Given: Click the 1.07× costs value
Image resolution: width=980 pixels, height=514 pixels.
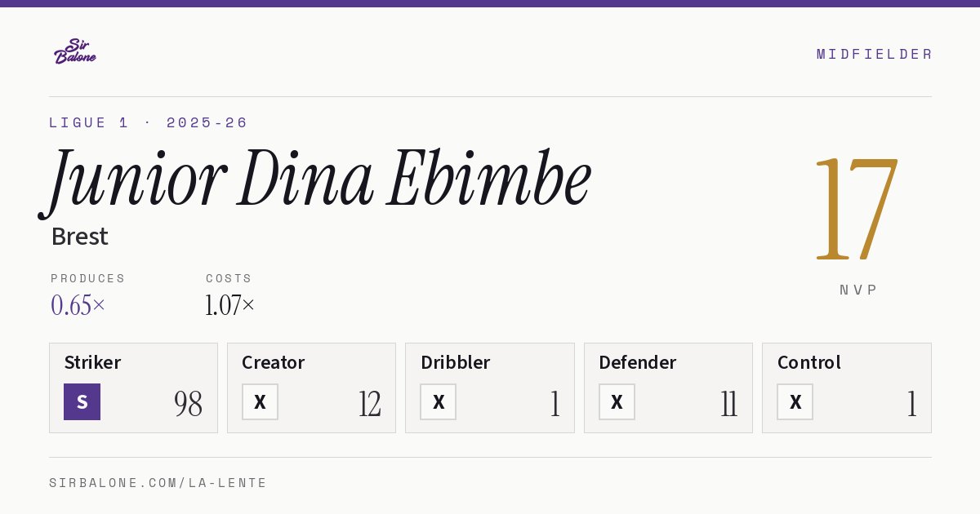Looking at the screenshot, I should pyautogui.click(x=230, y=305).
